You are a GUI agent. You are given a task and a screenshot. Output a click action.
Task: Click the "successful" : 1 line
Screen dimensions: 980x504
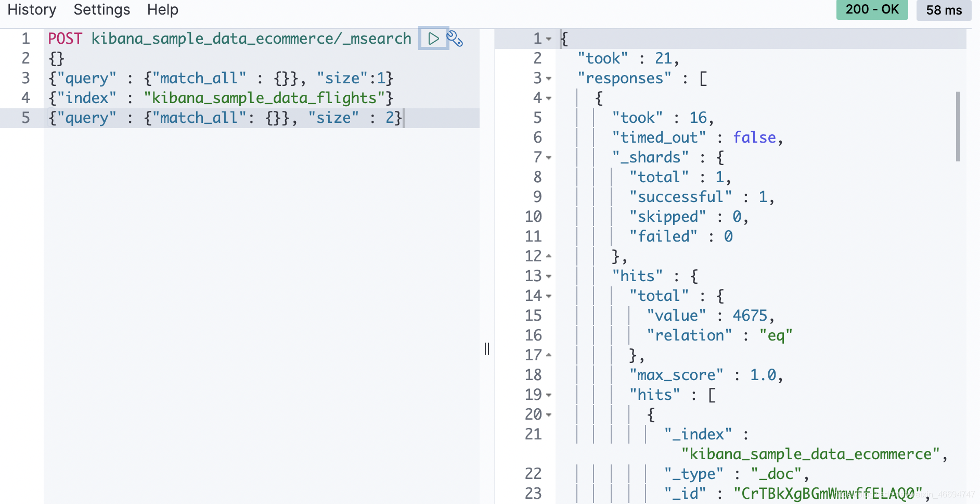[x=702, y=197]
